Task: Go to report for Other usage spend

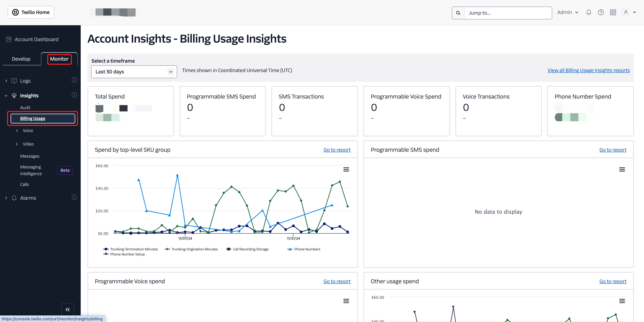Action: 613,281
